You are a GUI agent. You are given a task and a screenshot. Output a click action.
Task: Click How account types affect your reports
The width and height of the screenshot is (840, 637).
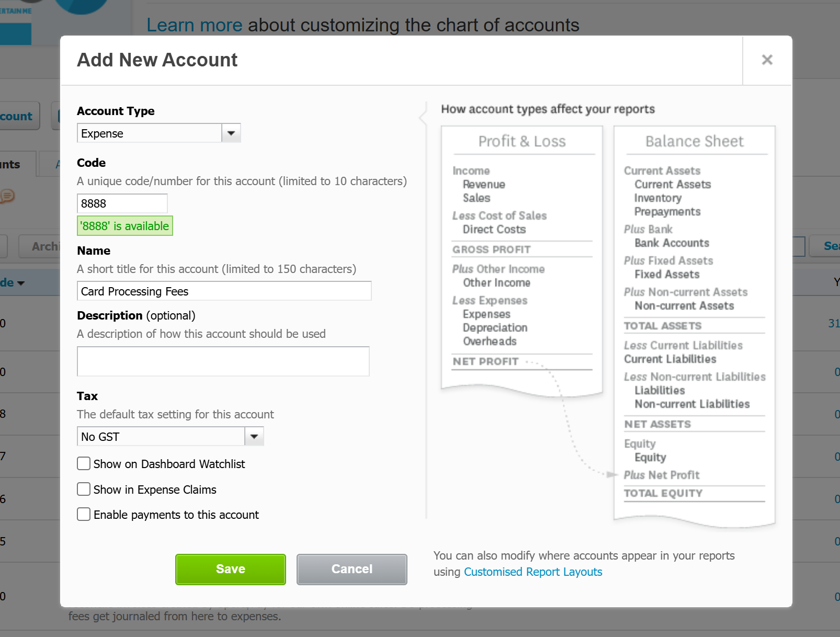[548, 109]
